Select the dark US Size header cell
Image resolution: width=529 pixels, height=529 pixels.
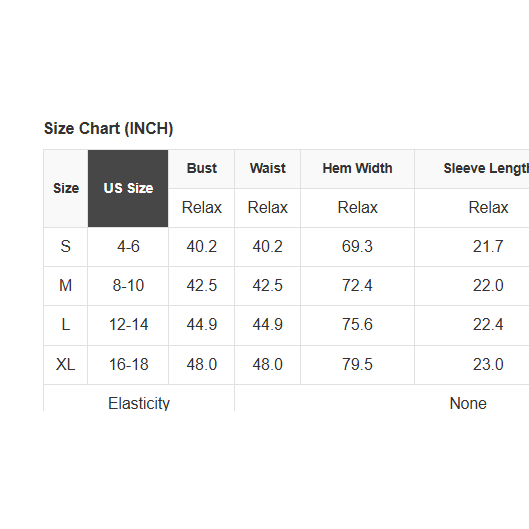[x=128, y=188]
